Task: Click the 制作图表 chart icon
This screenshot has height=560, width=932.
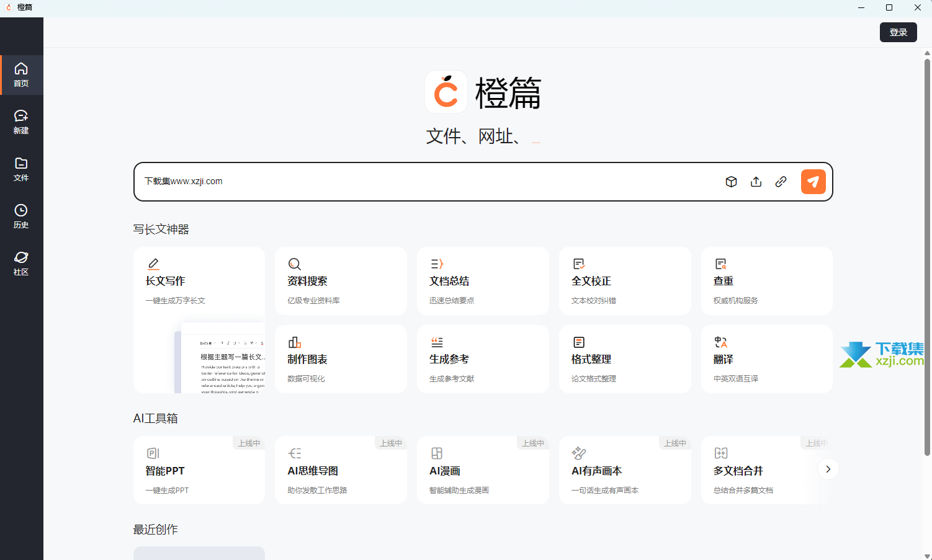Action: [294, 342]
